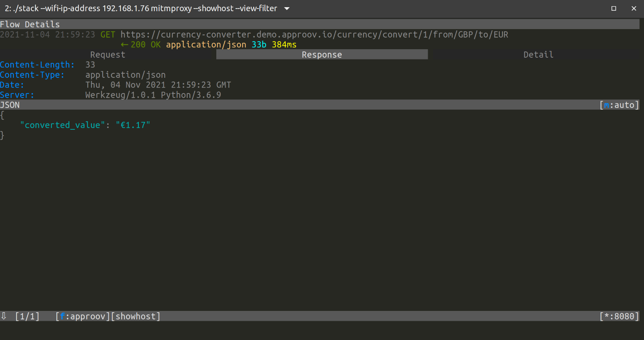644x340 pixels.
Task: Open the Detail tab
Action: [x=538, y=55]
